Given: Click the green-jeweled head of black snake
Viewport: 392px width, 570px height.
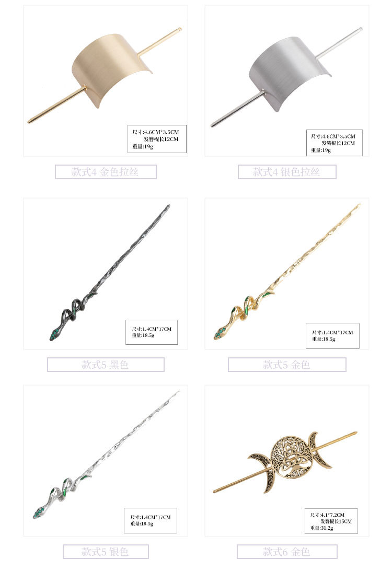Looking at the screenshot, I should coord(54,334).
